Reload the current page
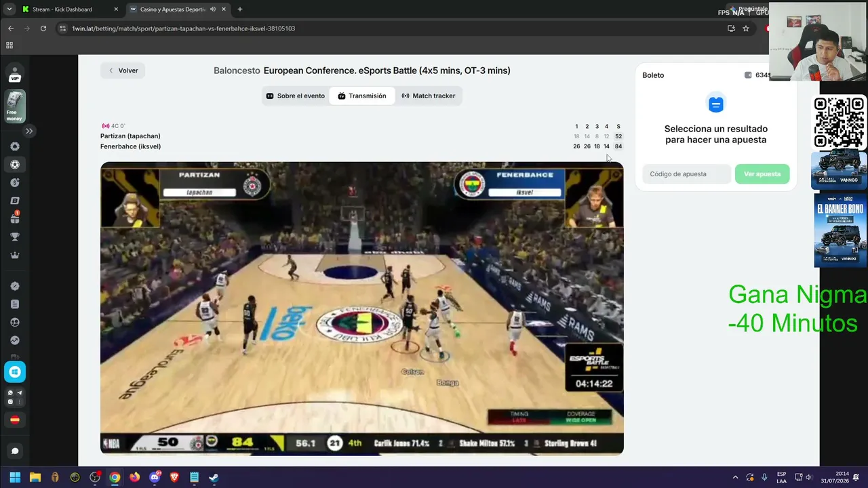 43,28
